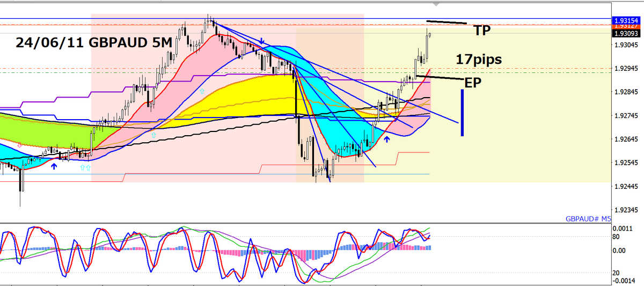This screenshot has width=644, height=286.
Task: Click the 1.92945 price axis value
Action: click(626, 69)
